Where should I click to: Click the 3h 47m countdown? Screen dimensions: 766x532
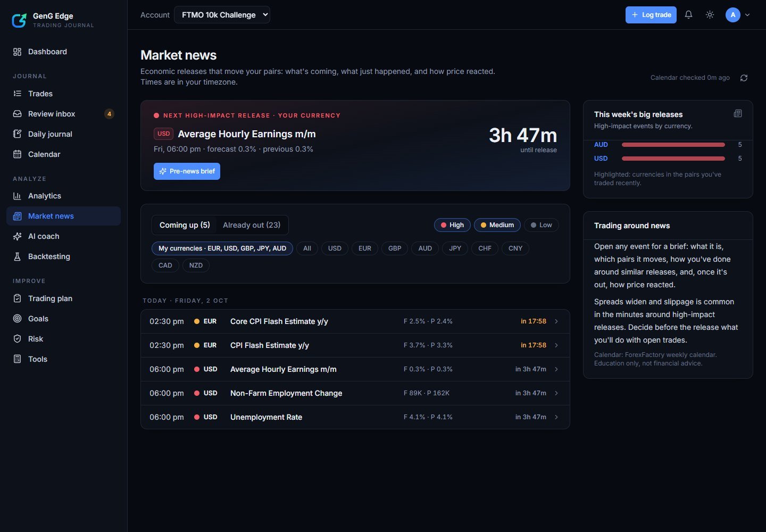pyautogui.click(x=523, y=135)
